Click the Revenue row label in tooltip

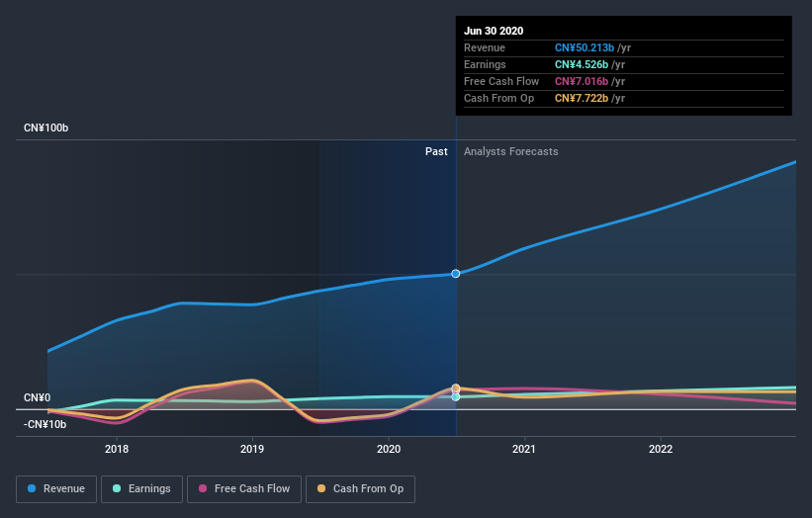pyautogui.click(x=485, y=47)
